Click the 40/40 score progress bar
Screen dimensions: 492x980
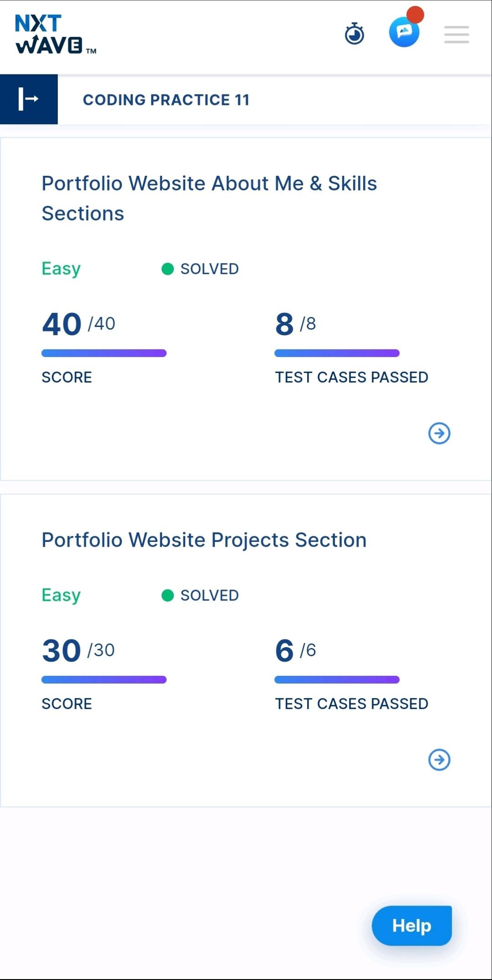click(104, 353)
